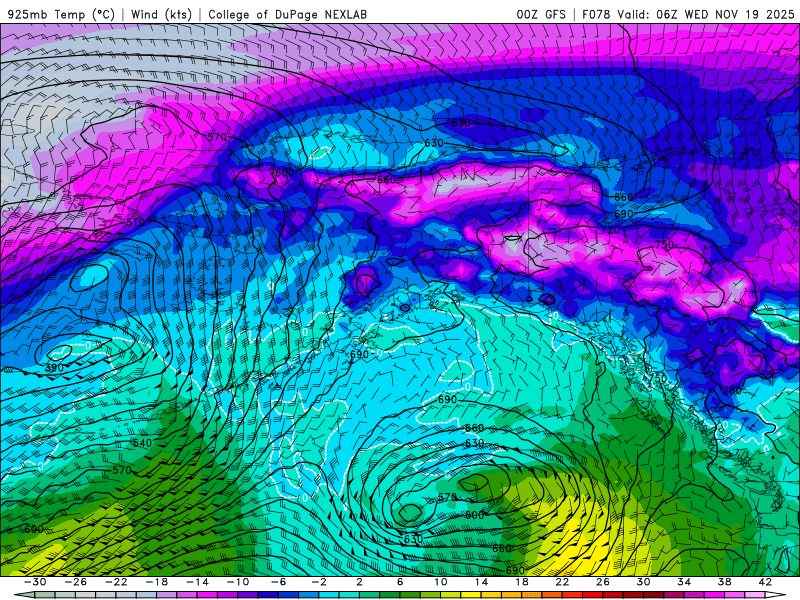Click the positive "14" color scale label
The height and width of the screenshot is (600, 800).
(x=482, y=582)
